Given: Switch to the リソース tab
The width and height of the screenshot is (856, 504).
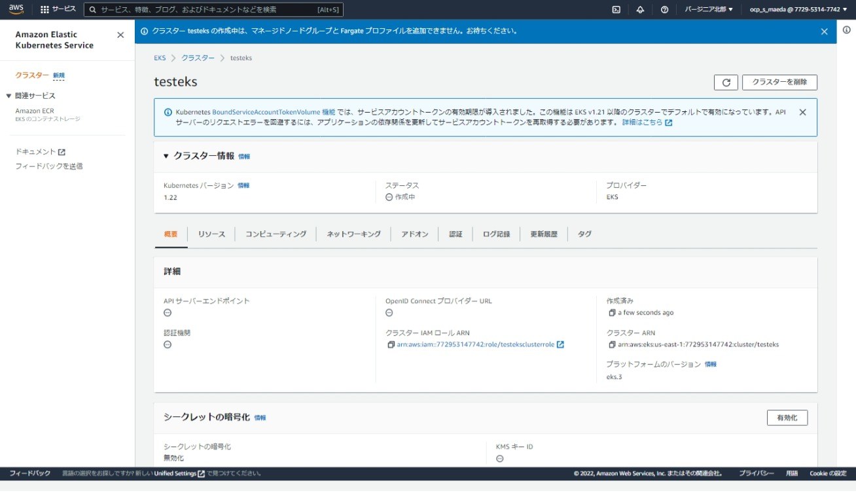Looking at the screenshot, I should 211,234.
